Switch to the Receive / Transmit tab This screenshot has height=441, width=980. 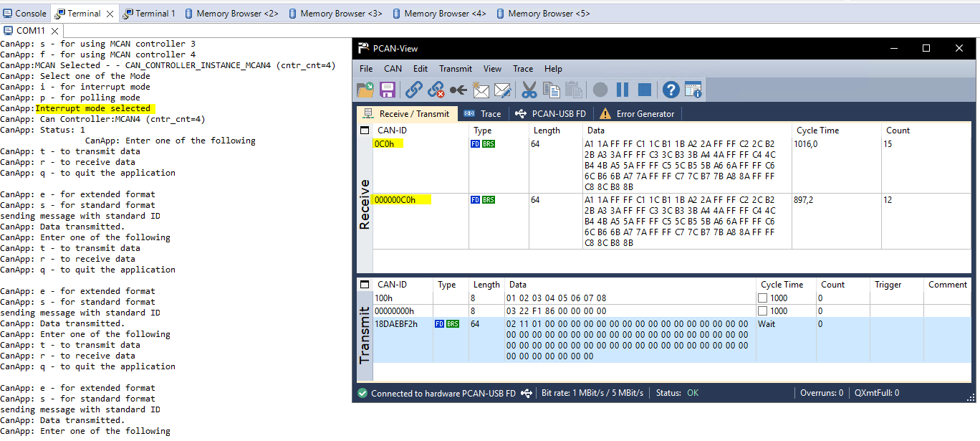(x=407, y=113)
